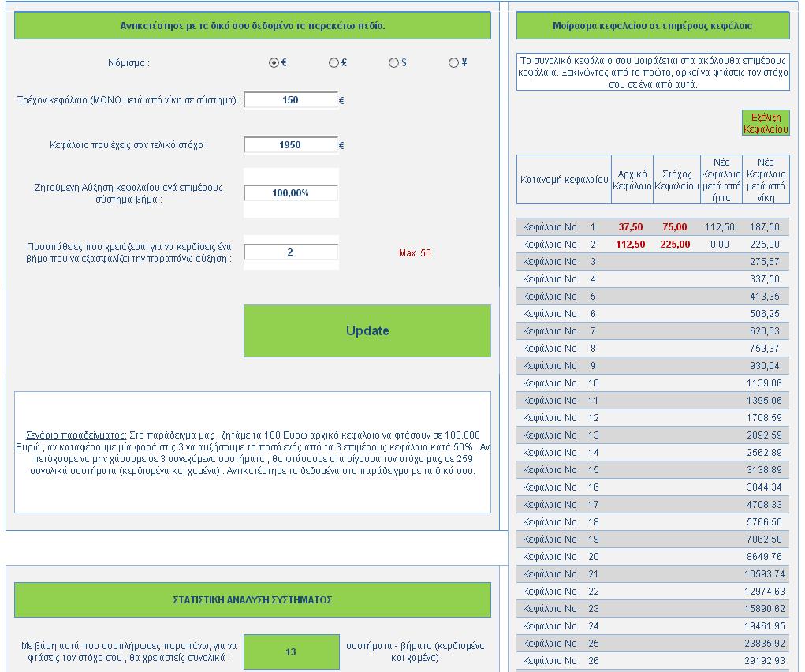The width and height of the screenshot is (805, 672).
Task: Click the row Κεφάλαιο No 24
Action: point(653,626)
